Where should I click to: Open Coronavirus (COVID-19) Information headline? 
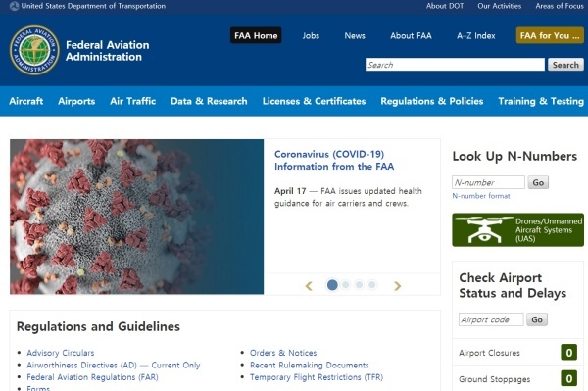click(x=334, y=160)
